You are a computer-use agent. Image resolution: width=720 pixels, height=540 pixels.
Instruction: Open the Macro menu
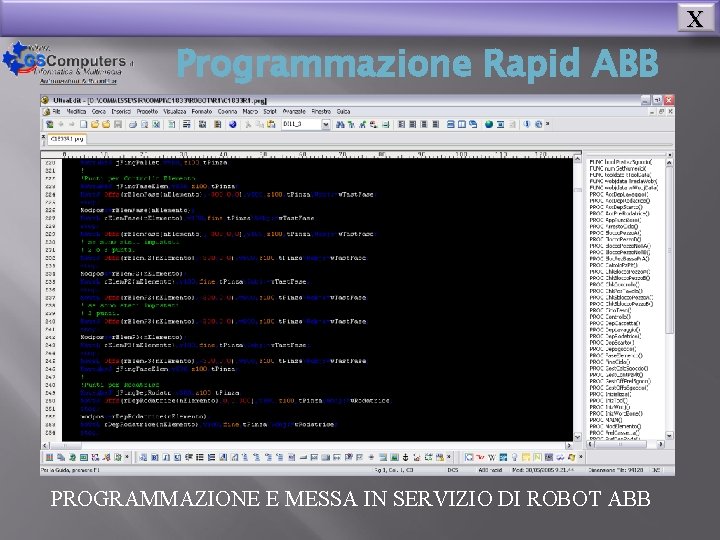[250, 112]
